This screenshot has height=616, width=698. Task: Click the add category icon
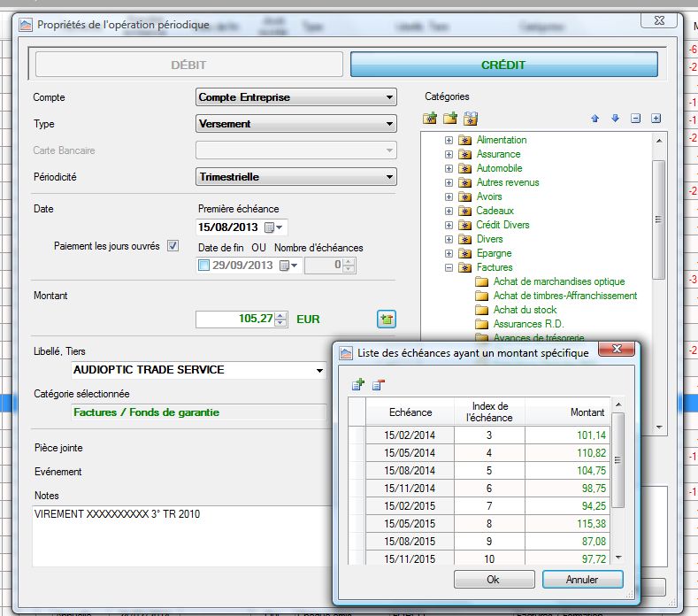point(431,119)
